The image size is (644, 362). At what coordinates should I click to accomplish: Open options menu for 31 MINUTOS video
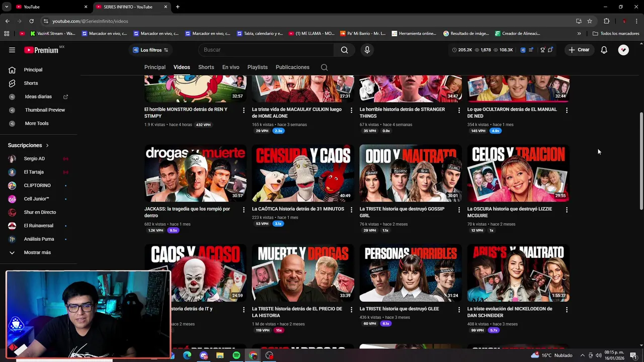(351, 210)
